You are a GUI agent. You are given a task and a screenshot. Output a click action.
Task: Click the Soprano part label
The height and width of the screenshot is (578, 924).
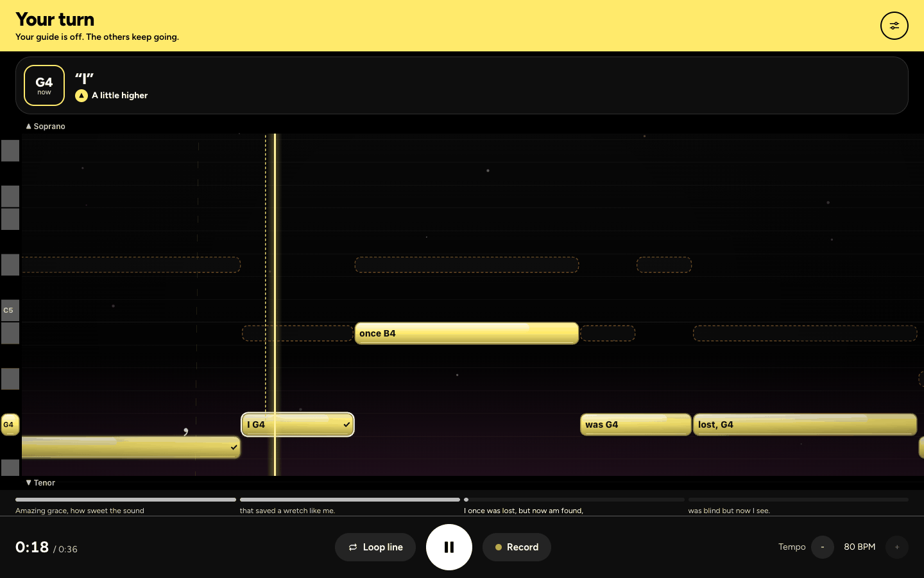click(x=46, y=127)
